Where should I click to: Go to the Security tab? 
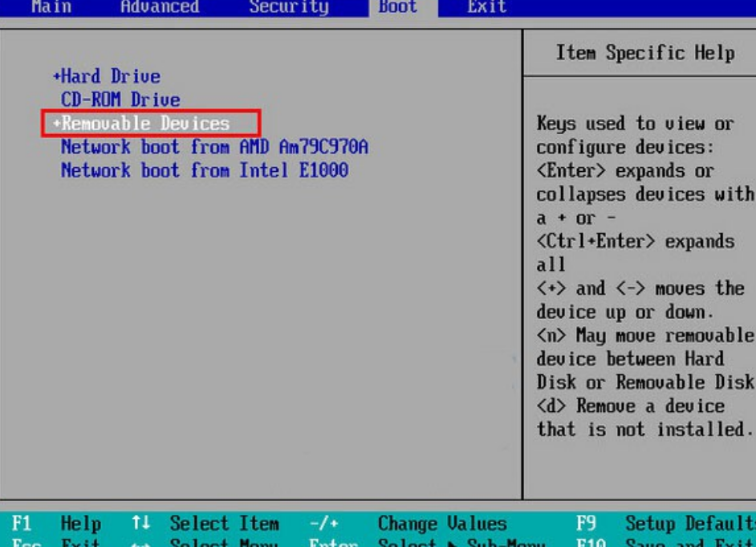[288, 7]
